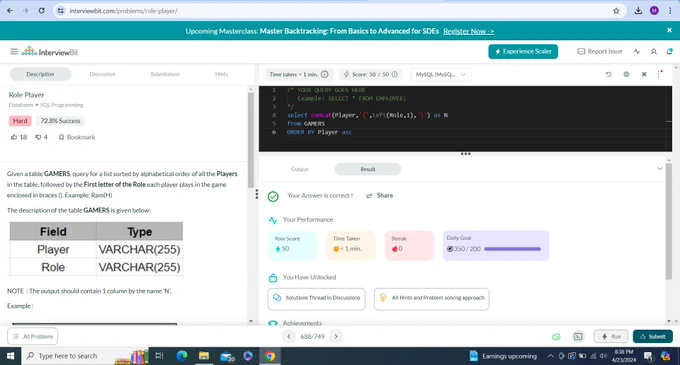Select the Result tab

368,169
